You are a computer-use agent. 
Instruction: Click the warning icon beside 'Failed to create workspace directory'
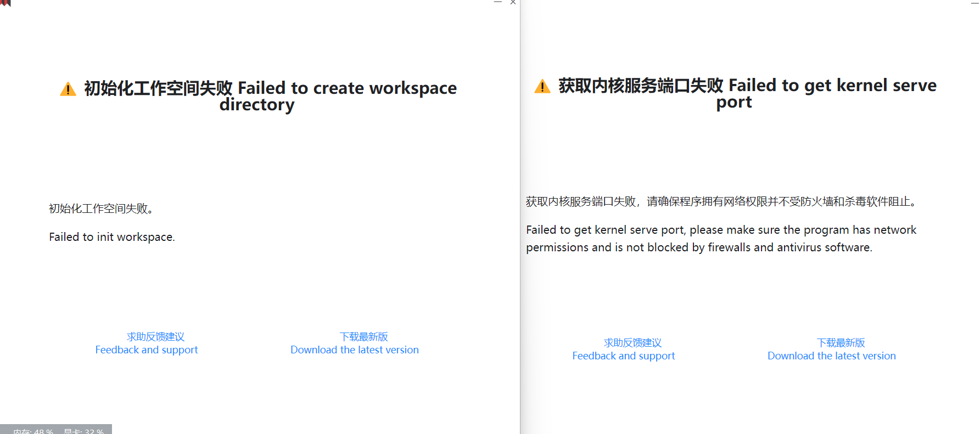68,89
